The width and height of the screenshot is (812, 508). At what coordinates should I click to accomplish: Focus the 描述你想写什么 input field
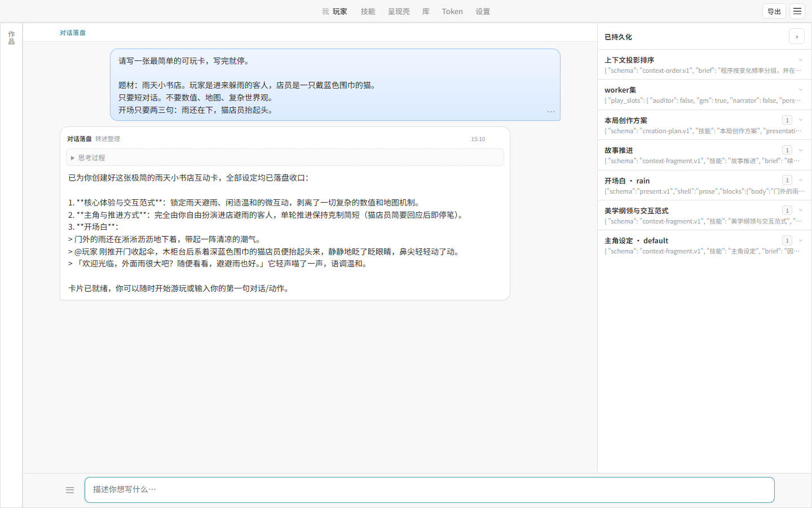click(429, 490)
